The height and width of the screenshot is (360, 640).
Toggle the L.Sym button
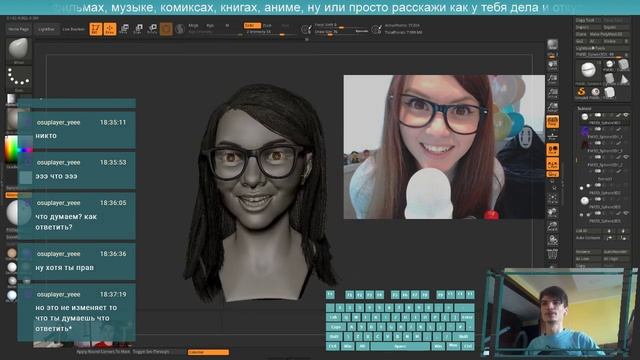click(x=553, y=164)
